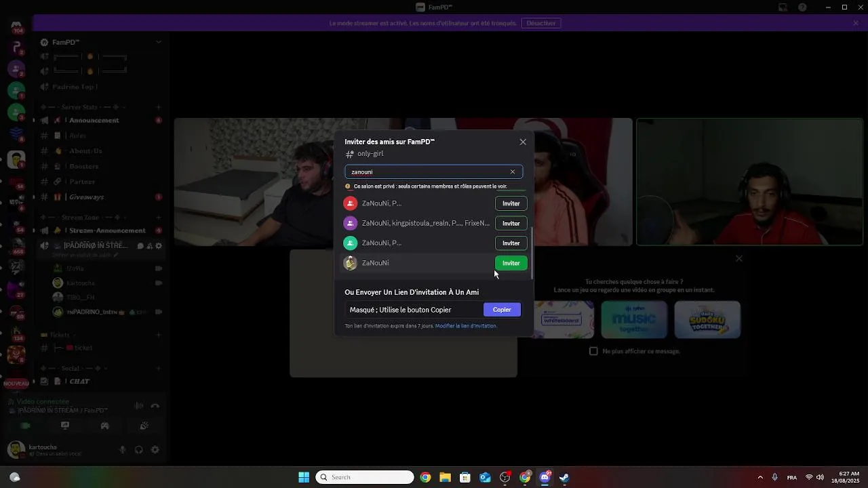Deafen audio with headphones icon
This screenshot has width=868, height=488.
pos(139,449)
